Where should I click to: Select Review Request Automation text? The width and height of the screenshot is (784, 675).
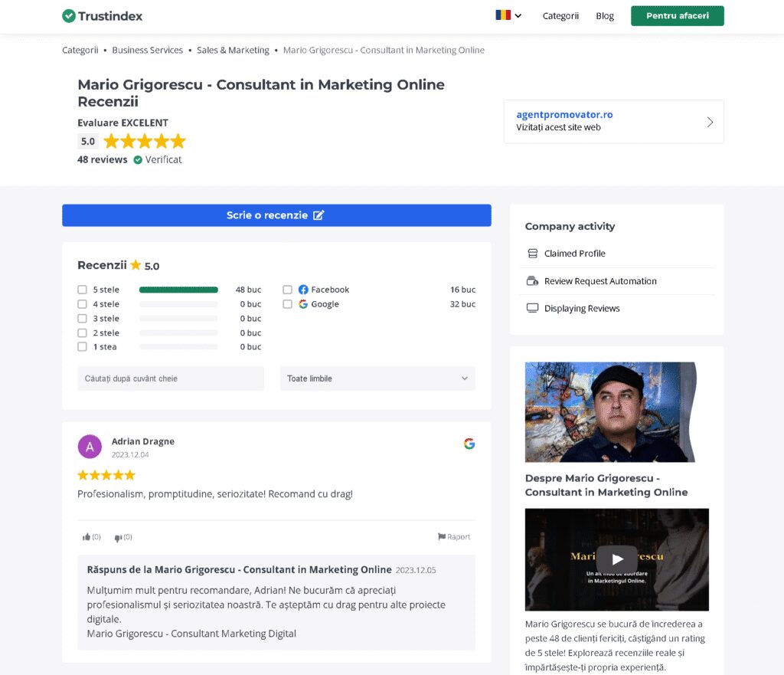(600, 281)
